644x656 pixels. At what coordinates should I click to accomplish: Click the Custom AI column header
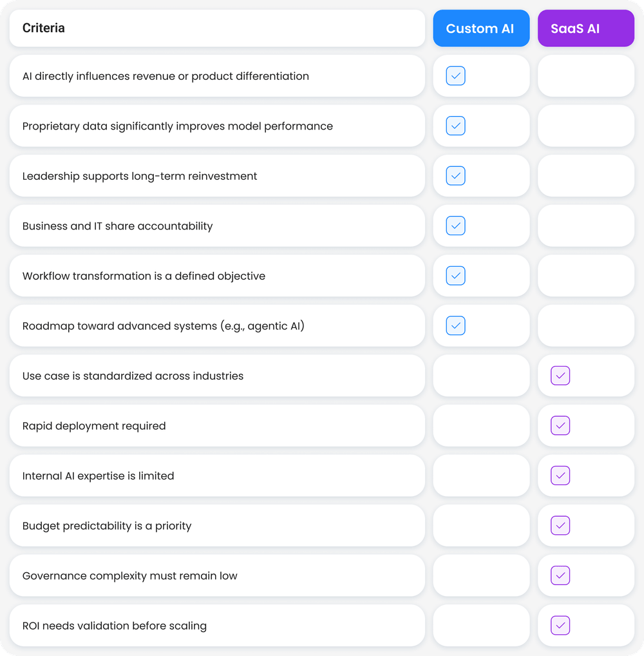(481, 28)
